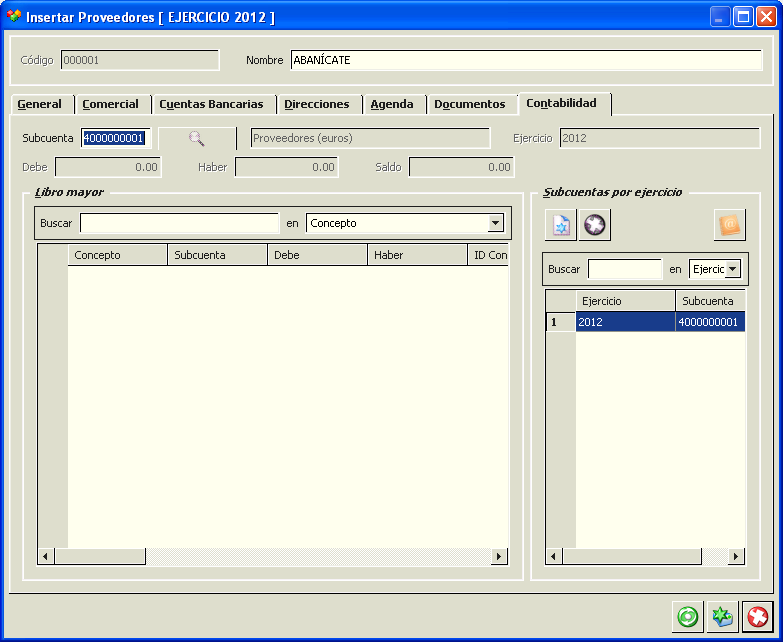This screenshot has height=642, width=783.
Task: Click the Proveedores (euros) description field
Action: (x=370, y=138)
